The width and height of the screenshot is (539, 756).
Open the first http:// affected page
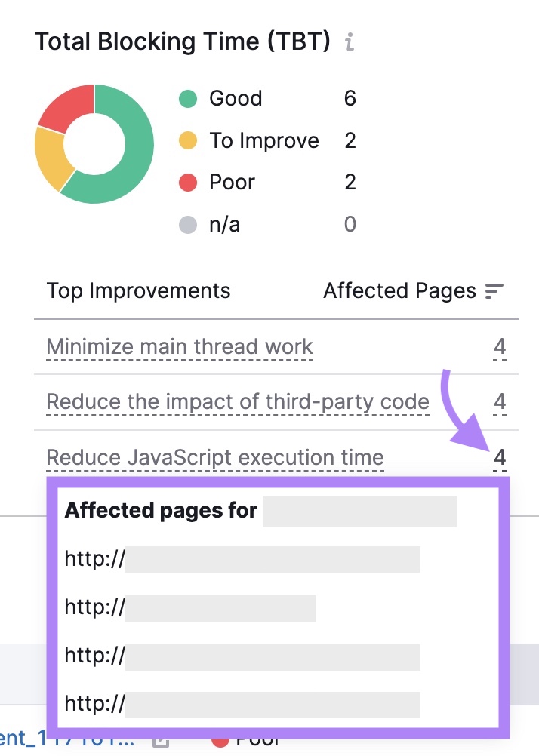(x=91, y=558)
